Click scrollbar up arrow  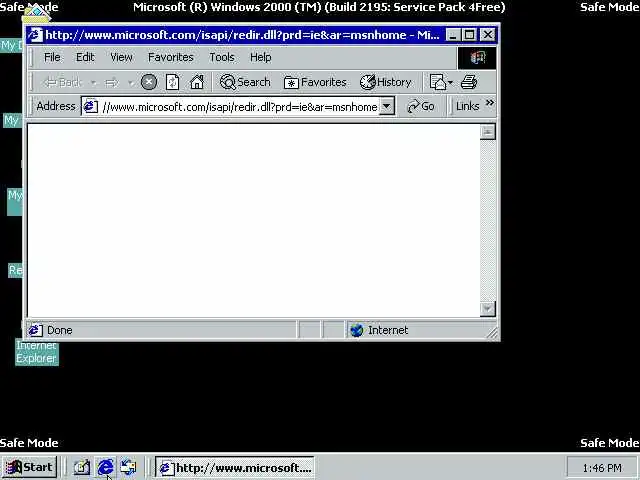pyautogui.click(x=487, y=132)
